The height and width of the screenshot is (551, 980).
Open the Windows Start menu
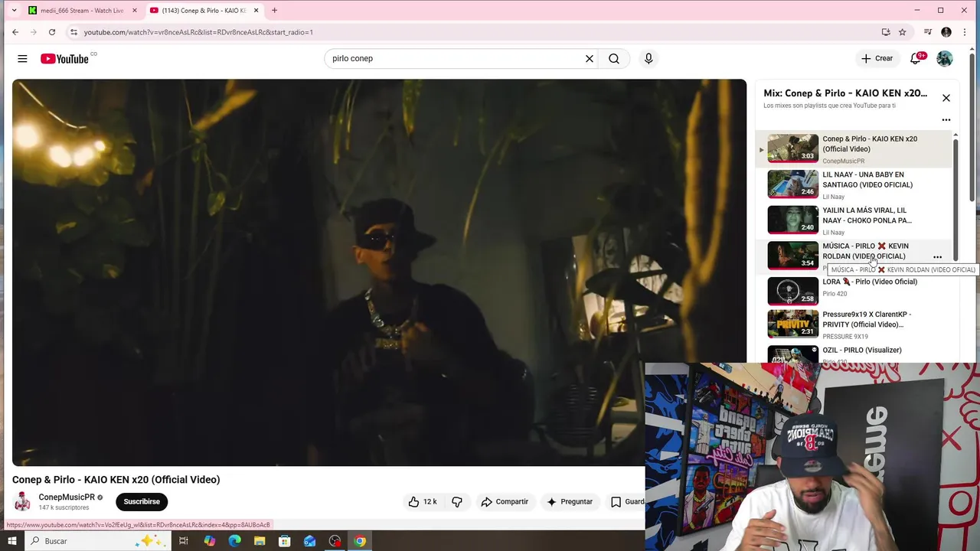[x=12, y=541]
